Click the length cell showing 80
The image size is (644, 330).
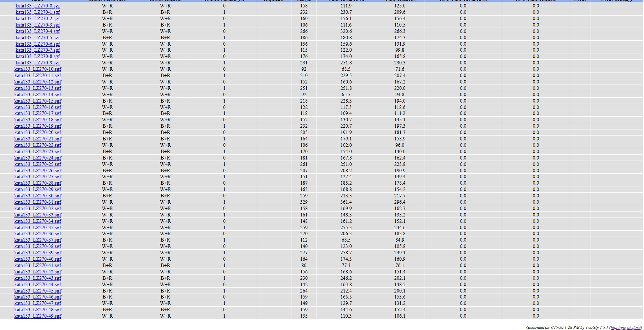click(304, 266)
